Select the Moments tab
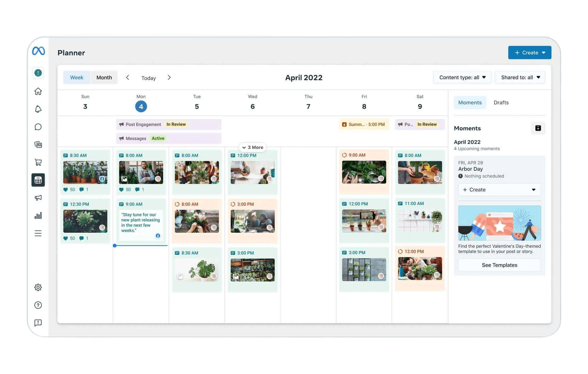 [x=470, y=103]
